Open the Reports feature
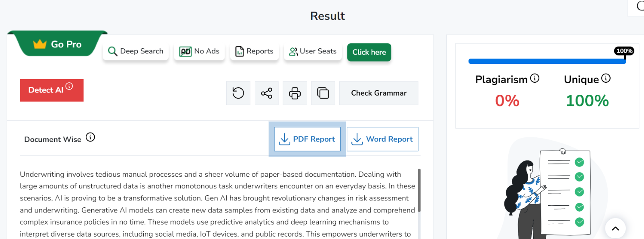644x239 pixels. point(254,51)
